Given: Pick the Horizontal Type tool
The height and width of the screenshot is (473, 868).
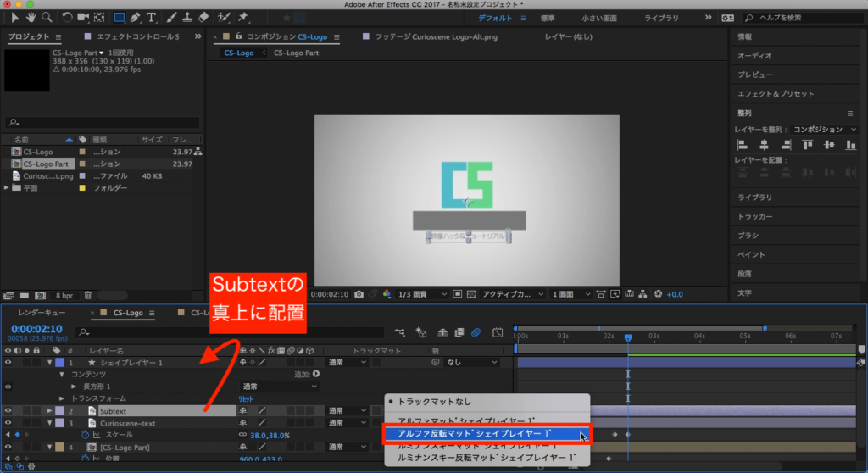Looking at the screenshot, I should 151,17.
